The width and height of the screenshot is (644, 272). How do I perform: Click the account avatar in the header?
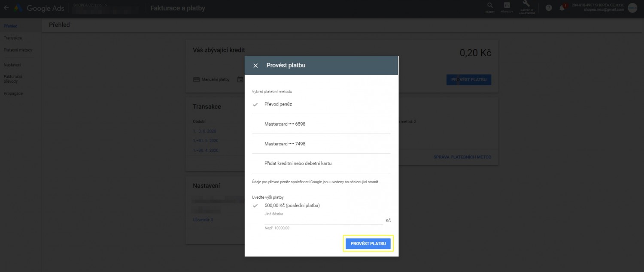(x=632, y=8)
